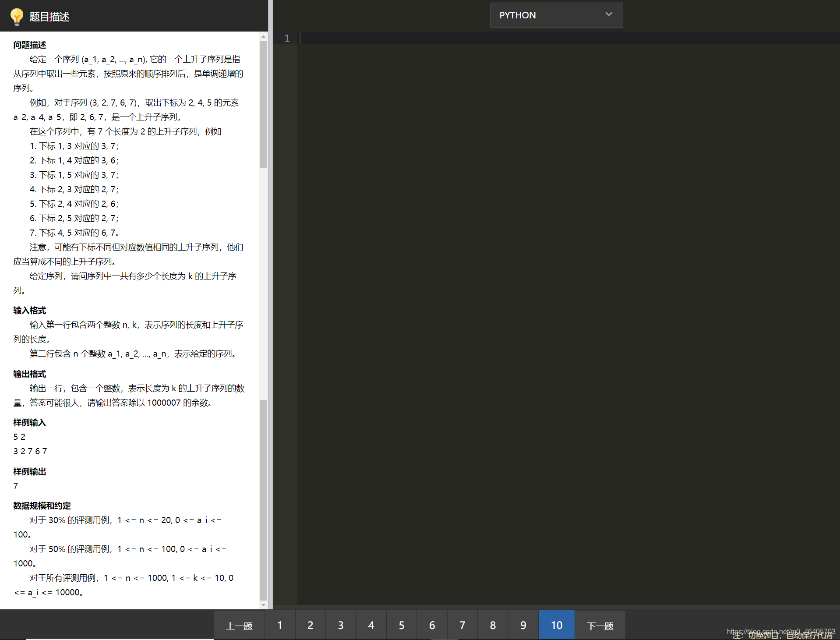This screenshot has width=840, height=640.
Task: Switch to question 3
Action: [341, 625]
